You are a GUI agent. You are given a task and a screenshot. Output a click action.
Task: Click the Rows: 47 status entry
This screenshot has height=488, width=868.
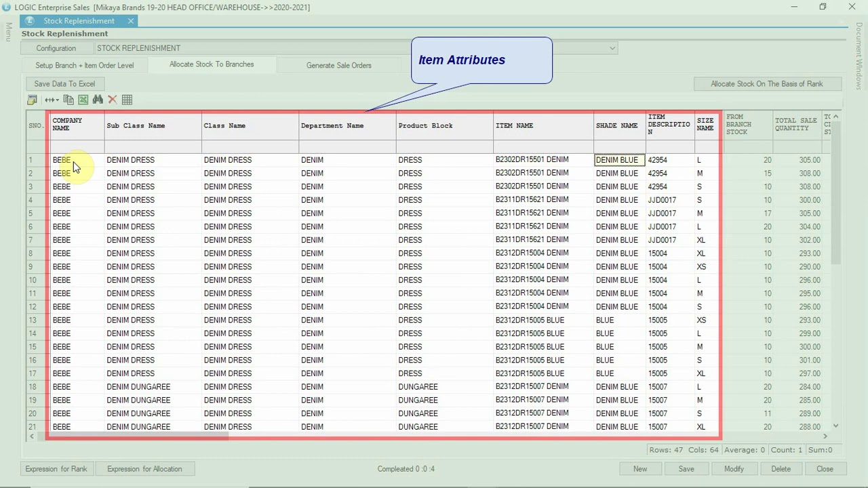(x=666, y=450)
